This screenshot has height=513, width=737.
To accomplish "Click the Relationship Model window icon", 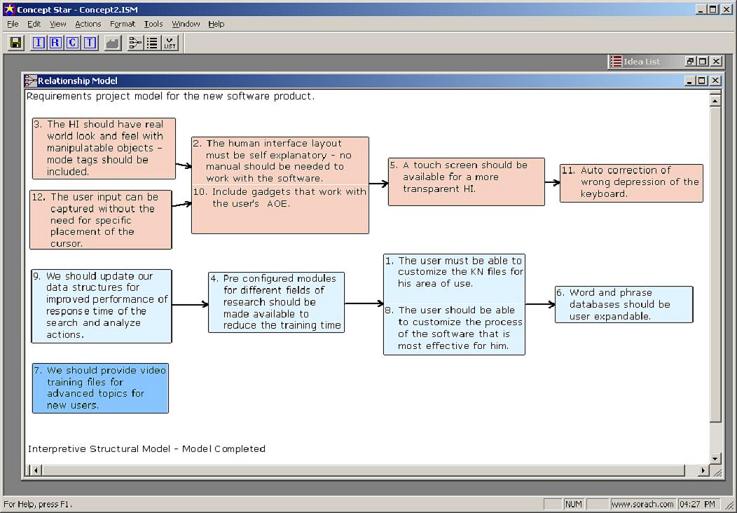I will (x=31, y=80).
